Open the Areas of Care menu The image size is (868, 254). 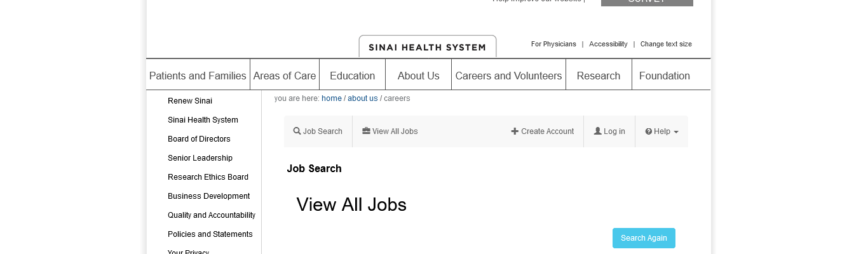[285, 76]
